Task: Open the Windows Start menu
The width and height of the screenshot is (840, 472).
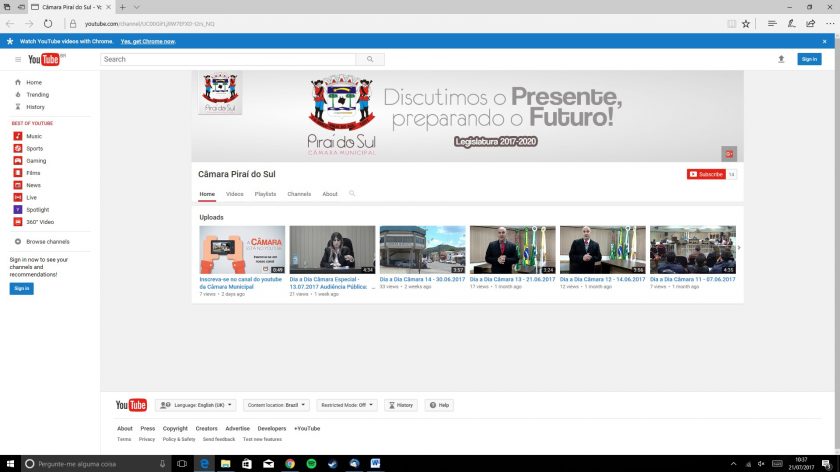Action: [x=10, y=463]
